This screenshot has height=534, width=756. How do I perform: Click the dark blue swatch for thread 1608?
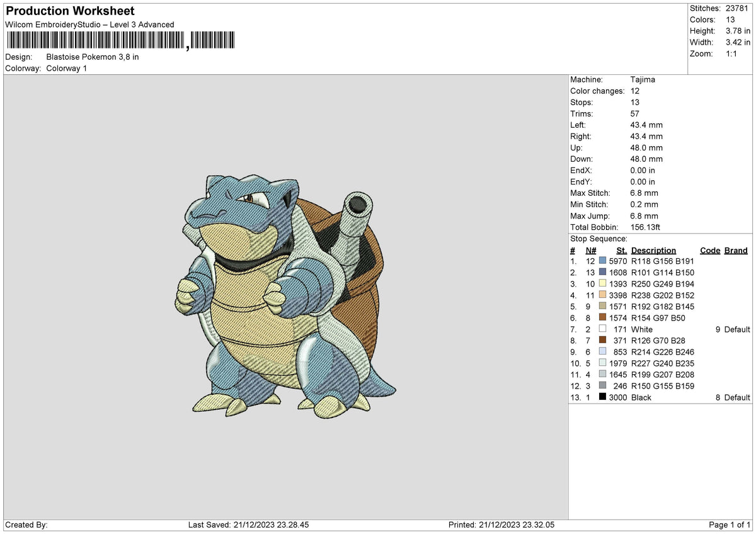click(x=603, y=272)
